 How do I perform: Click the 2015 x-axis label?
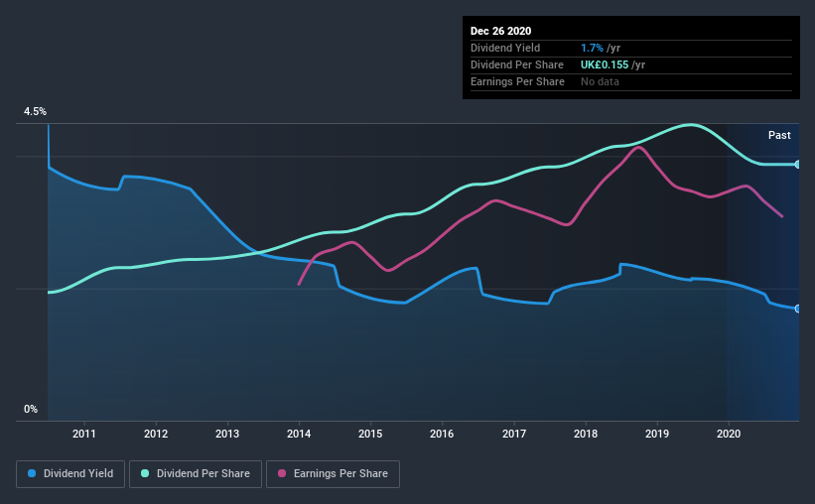pos(370,434)
